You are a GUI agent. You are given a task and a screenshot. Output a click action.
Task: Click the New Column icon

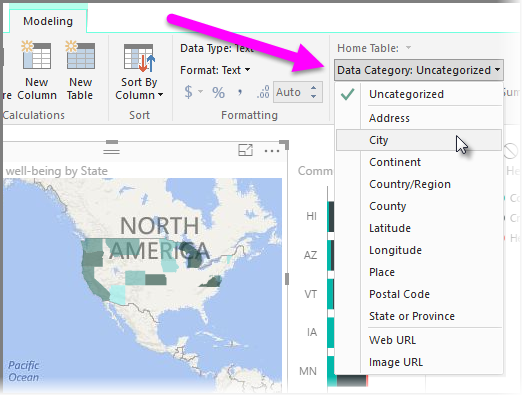coord(37,55)
